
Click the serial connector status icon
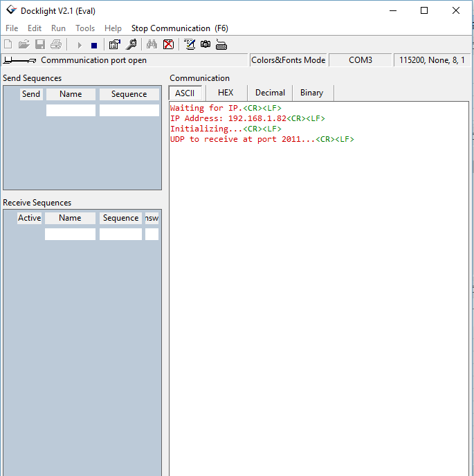pos(20,60)
